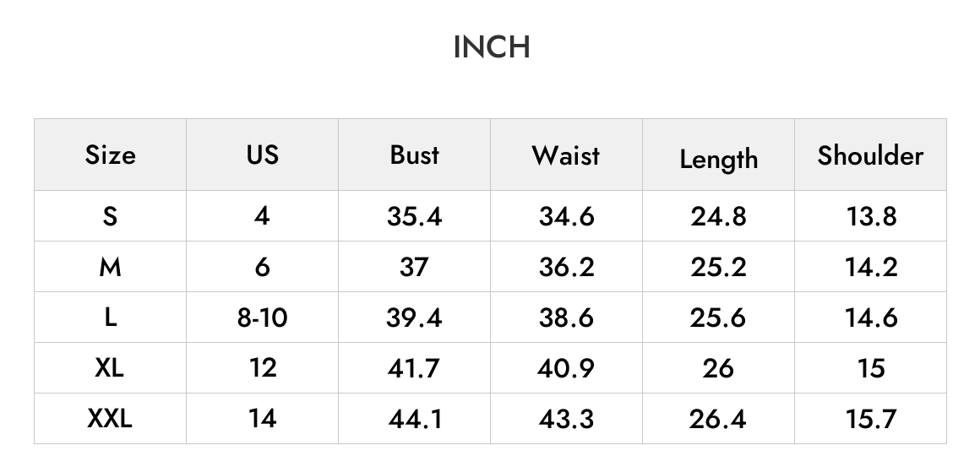Image resolution: width=980 pixels, height=456 pixels.
Task: Select the L size row label
Action: coord(110,318)
